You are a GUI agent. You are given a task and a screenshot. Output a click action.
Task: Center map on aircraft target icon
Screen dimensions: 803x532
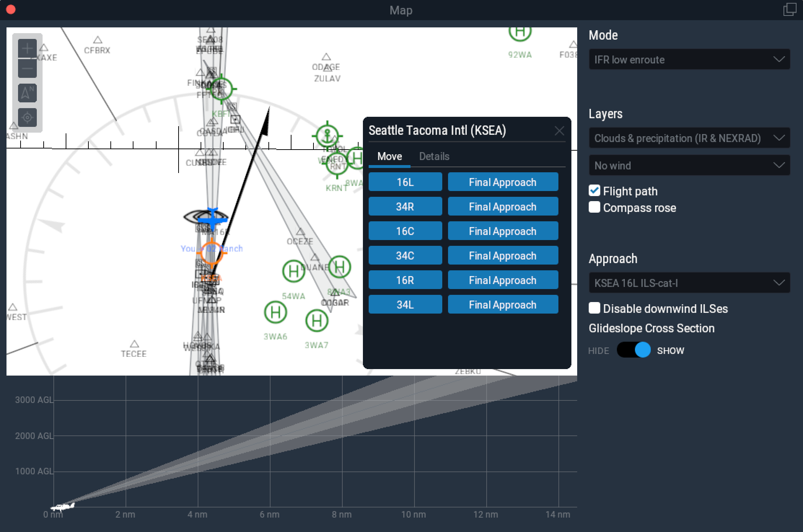[27, 117]
